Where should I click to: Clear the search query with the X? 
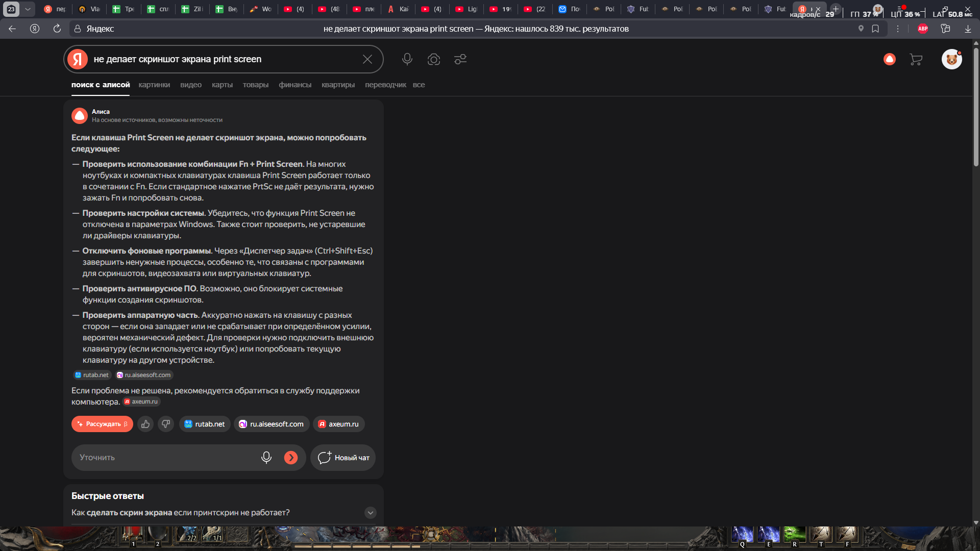[x=367, y=59]
